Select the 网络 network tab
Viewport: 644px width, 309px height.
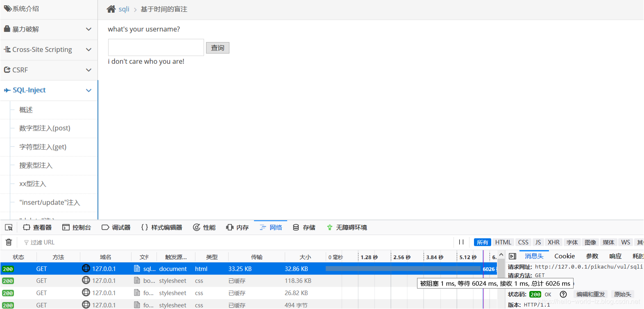click(x=271, y=228)
